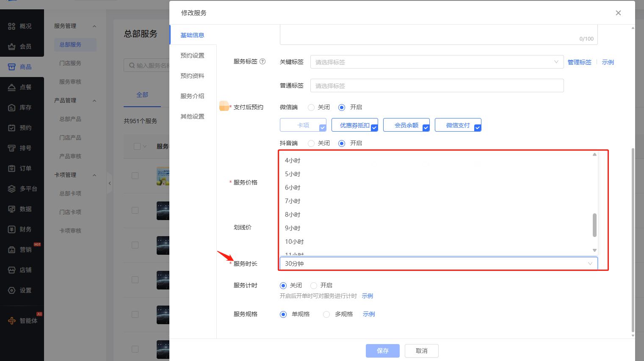Open the 点餐 ordering icon in sidebar
644x361 pixels.
click(12, 87)
